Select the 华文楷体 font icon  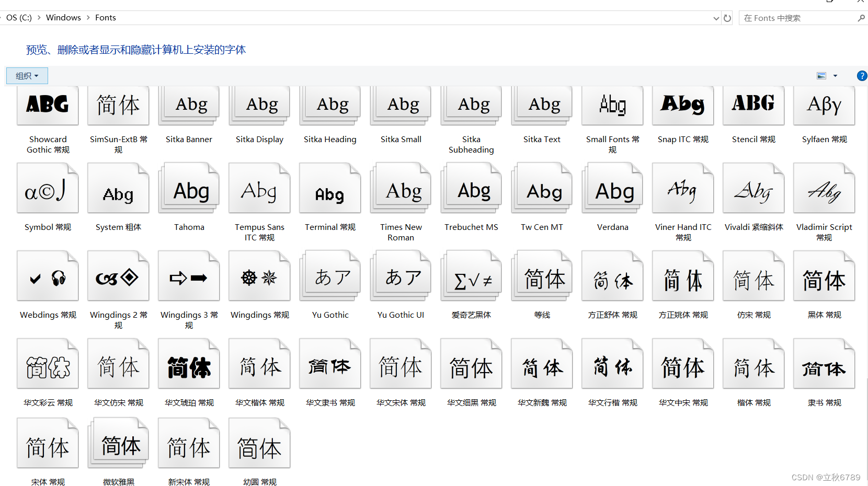coord(259,364)
